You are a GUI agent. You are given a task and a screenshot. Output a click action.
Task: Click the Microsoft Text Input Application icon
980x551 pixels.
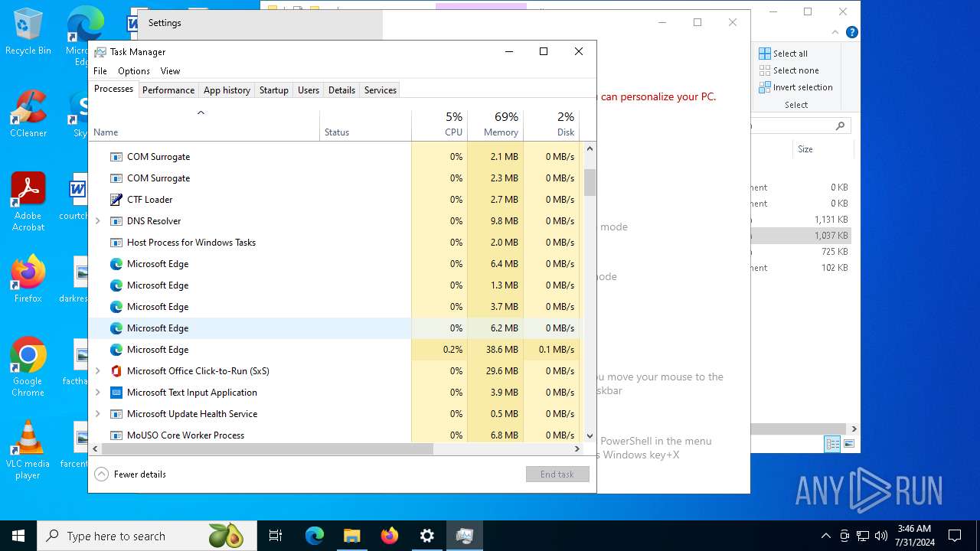point(116,393)
